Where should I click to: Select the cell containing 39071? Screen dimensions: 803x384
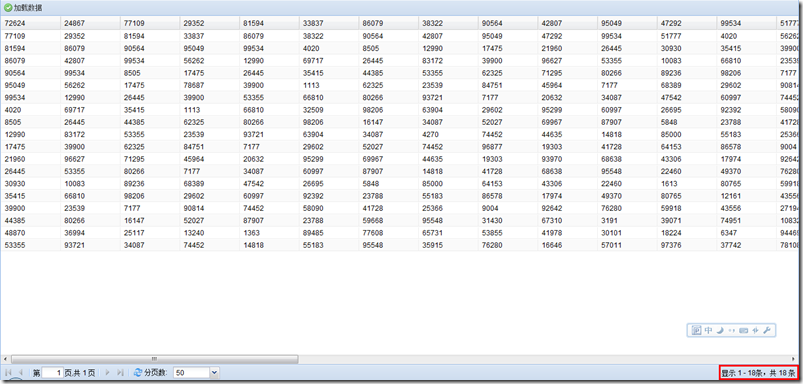point(687,221)
